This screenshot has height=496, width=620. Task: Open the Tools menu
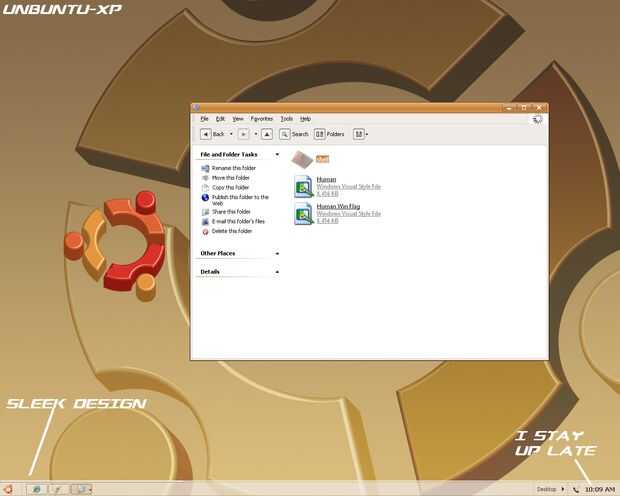pos(287,119)
